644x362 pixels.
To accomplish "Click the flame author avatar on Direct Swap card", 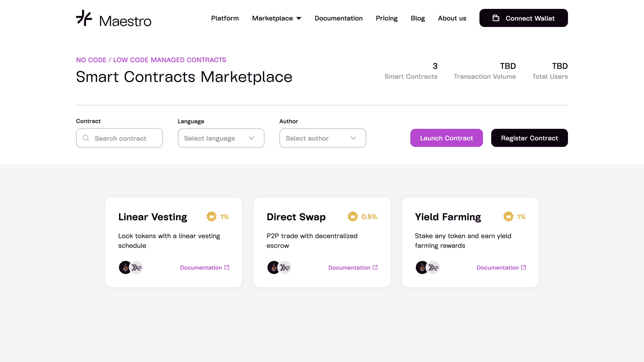I will point(273,267).
